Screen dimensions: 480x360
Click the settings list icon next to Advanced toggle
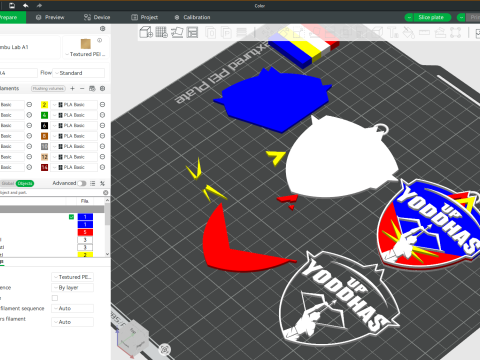(92, 183)
